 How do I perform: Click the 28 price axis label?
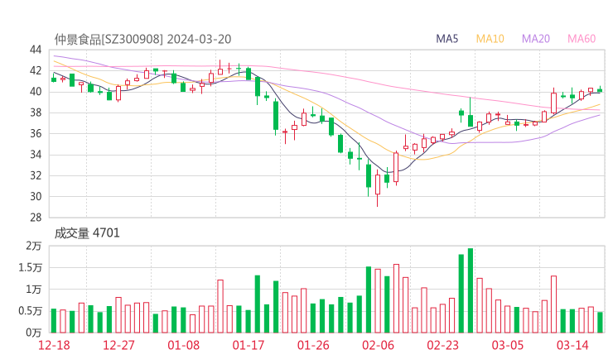coord(36,218)
